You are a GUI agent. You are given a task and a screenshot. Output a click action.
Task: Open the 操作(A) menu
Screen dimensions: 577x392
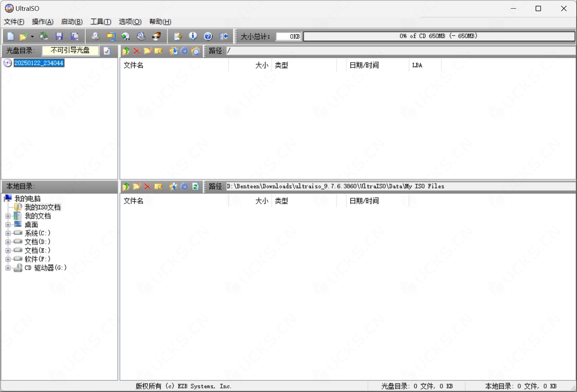pyautogui.click(x=43, y=22)
